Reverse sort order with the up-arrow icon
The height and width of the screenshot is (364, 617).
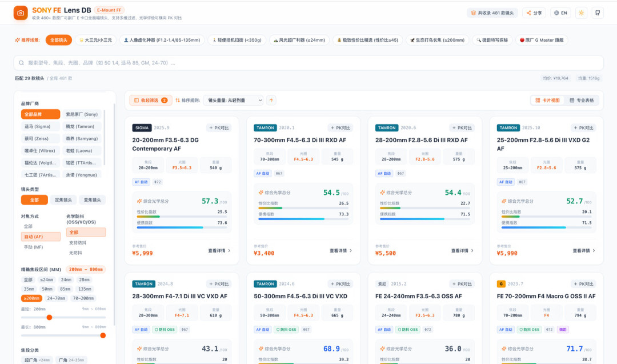click(x=271, y=101)
